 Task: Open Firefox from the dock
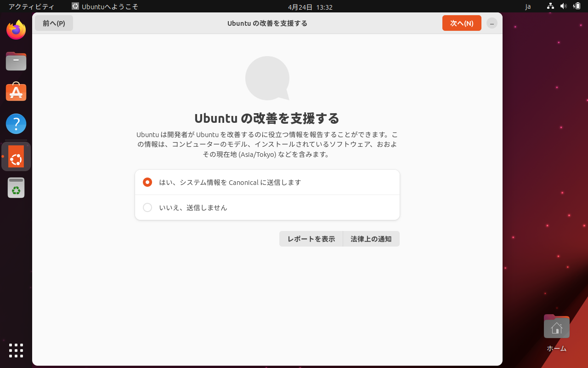click(16, 30)
